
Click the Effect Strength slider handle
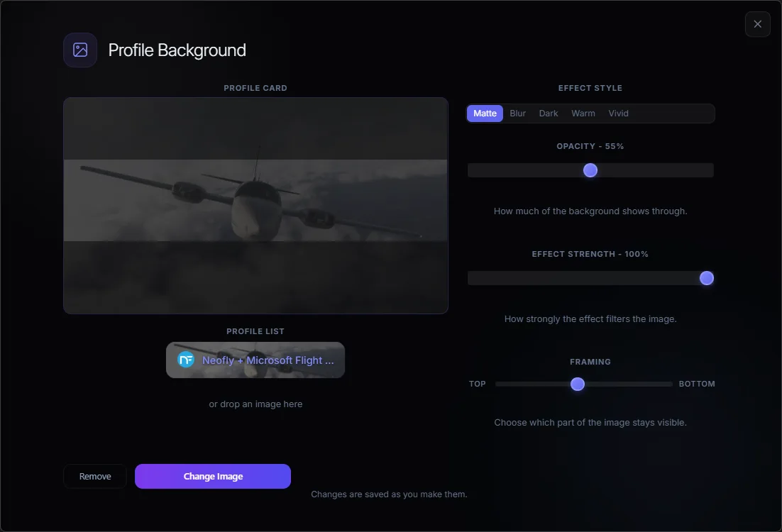(707, 278)
